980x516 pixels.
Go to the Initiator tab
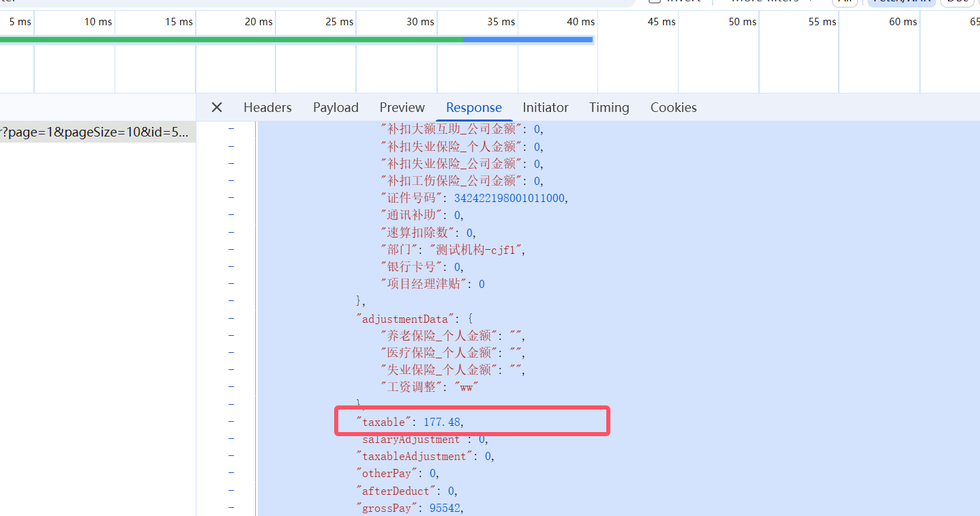click(x=545, y=107)
